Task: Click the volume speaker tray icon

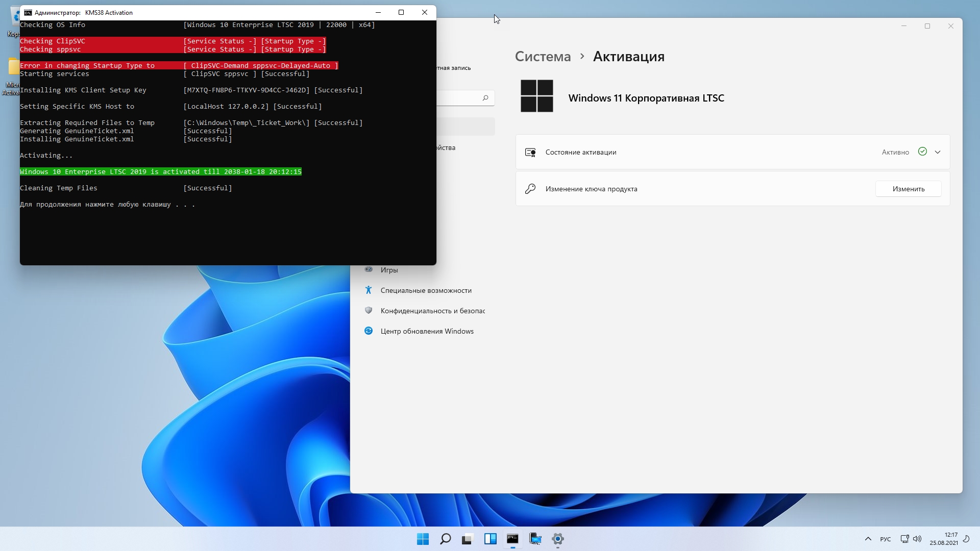Action: [917, 539]
